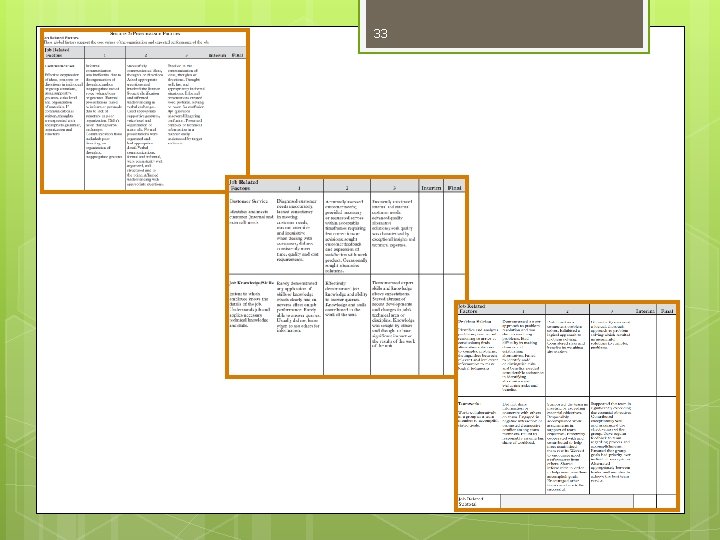Click the empty Interim cell beside Customer Service
The image size is (720, 540).
(x=431, y=233)
